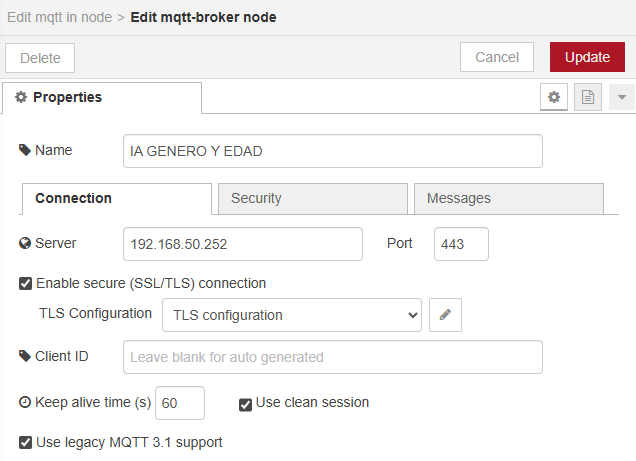The image size is (636, 461).
Task: Go back to Edit mqtt in node
Action: [60, 17]
